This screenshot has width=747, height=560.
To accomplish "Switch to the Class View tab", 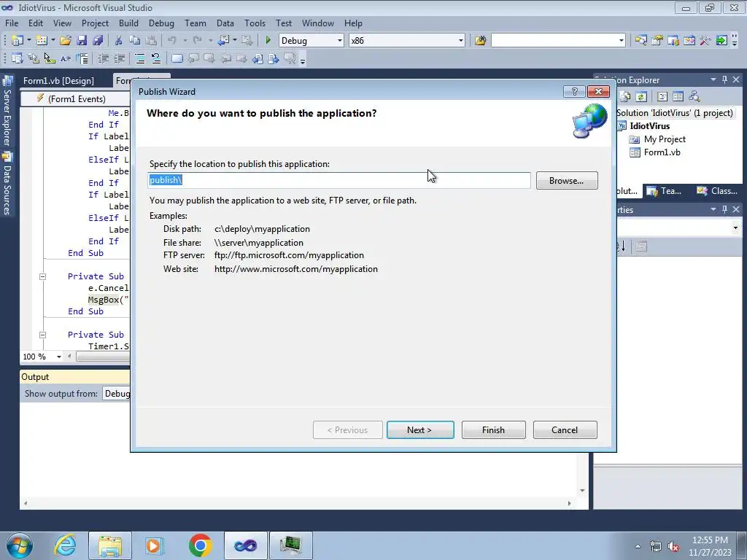I will coord(718,191).
